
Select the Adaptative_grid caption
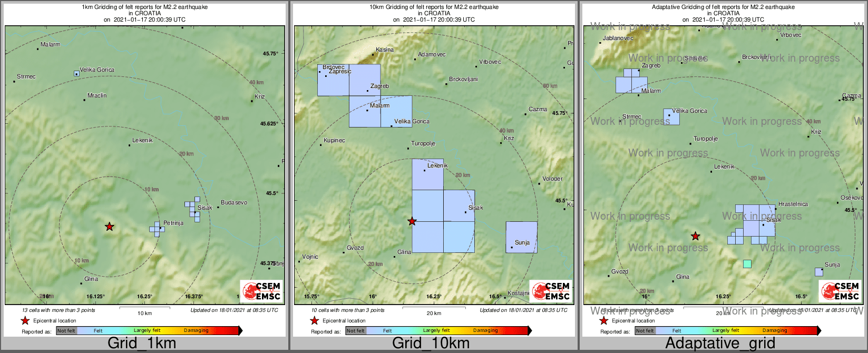720,344
